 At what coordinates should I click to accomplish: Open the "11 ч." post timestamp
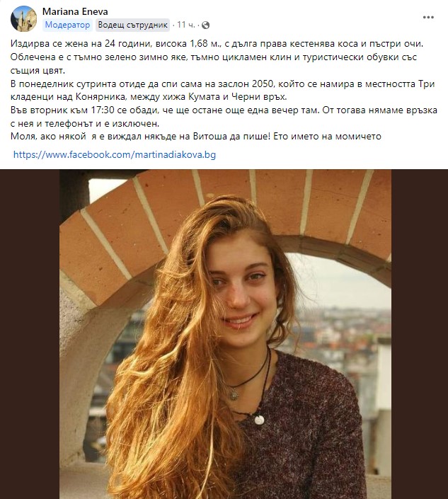[x=185, y=25]
